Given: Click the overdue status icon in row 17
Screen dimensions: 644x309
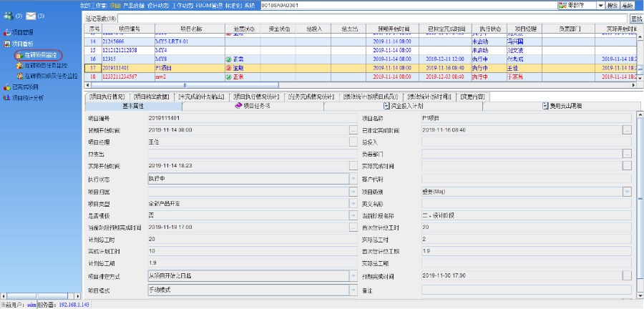Looking at the screenshot, I should click(228, 67).
